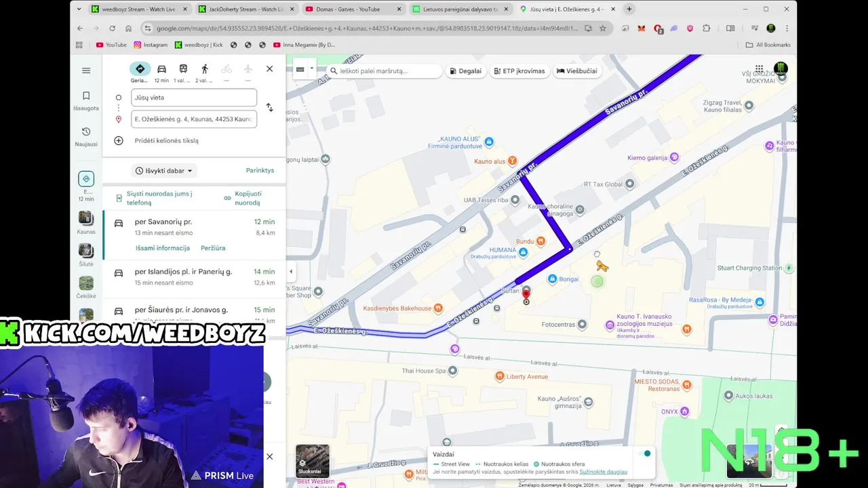The width and height of the screenshot is (868, 488).
Task: Open a new browser tab
Action: [629, 9]
